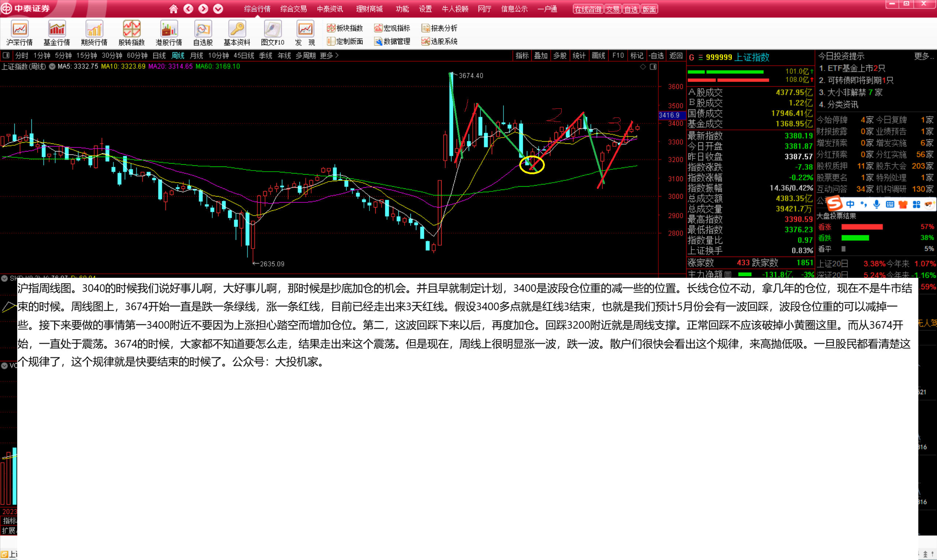Toggle Sogou input 中 language mode
Image resolution: width=937 pixels, height=560 pixels.
tap(850, 204)
